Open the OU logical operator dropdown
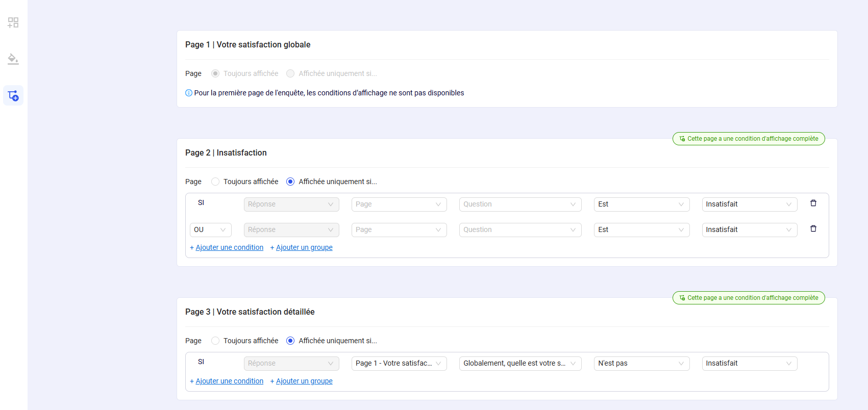Screen dimensions: 868x410 (x=210, y=230)
